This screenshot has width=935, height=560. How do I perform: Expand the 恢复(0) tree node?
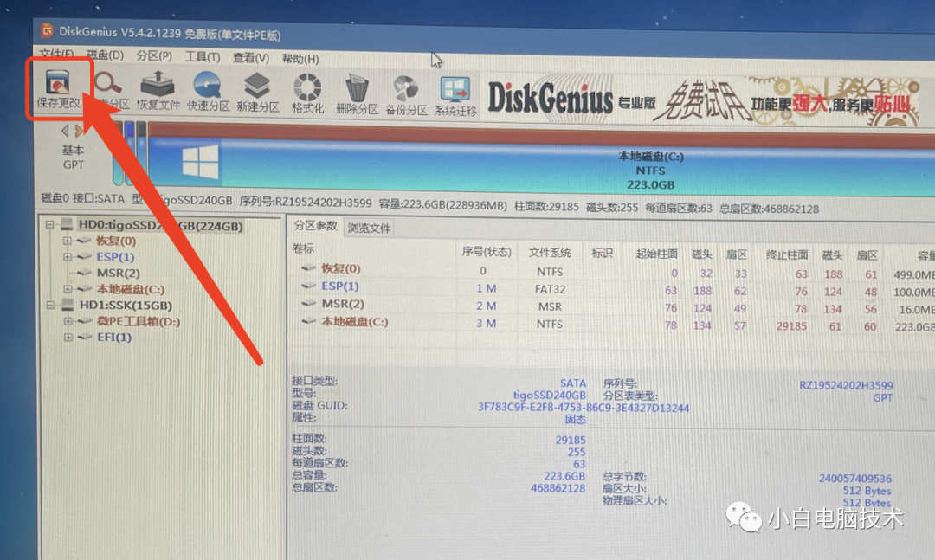pos(67,241)
